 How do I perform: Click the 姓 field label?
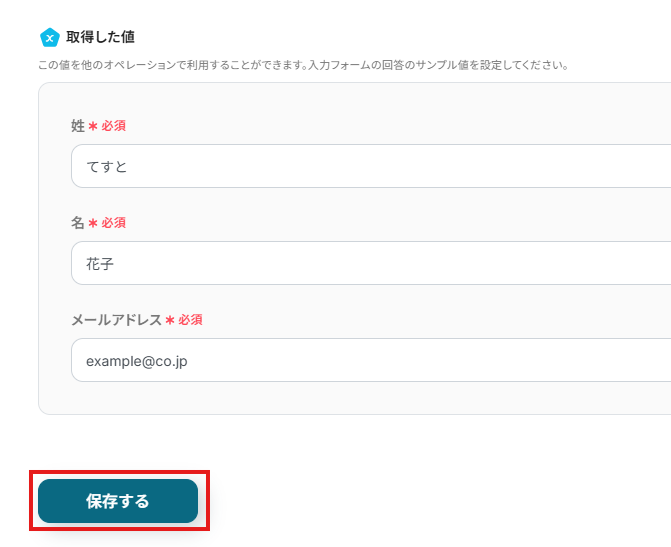point(78,126)
